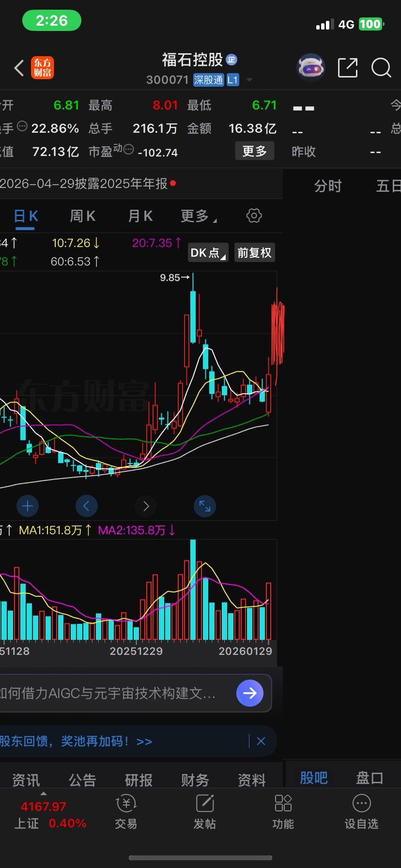Open the 资料 tab
This screenshot has height=868, width=401.
click(x=252, y=780)
